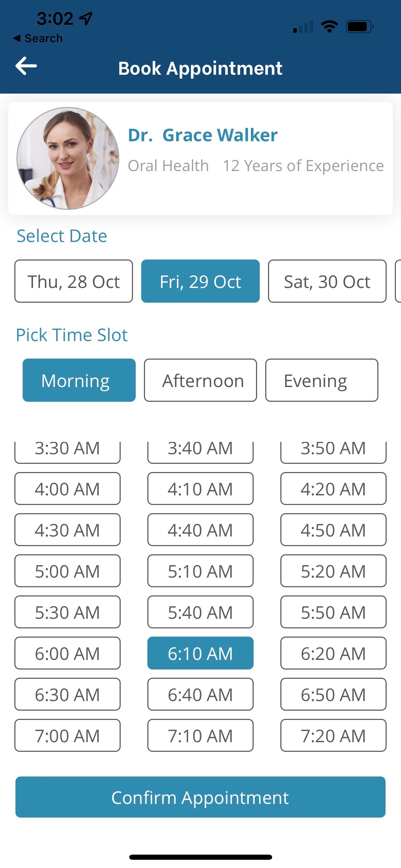The height and width of the screenshot is (868, 401).
Task: Pick the 6:10 AM time slot
Action: tap(200, 653)
